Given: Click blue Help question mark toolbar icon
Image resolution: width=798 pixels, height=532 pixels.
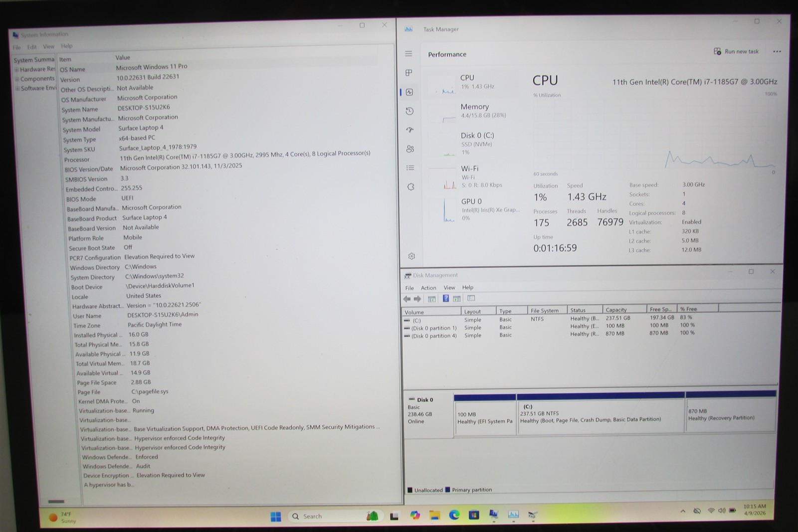Looking at the screenshot, I should [446, 299].
